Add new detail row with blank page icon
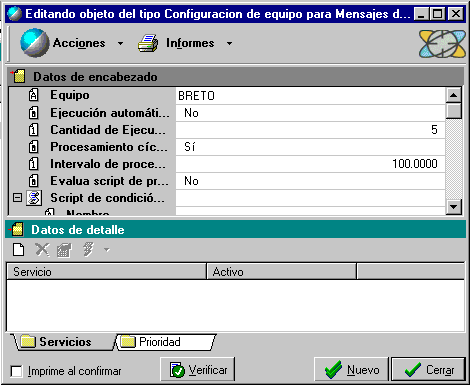470x385 pixels. pyautogui.click(x=19, y=249)
